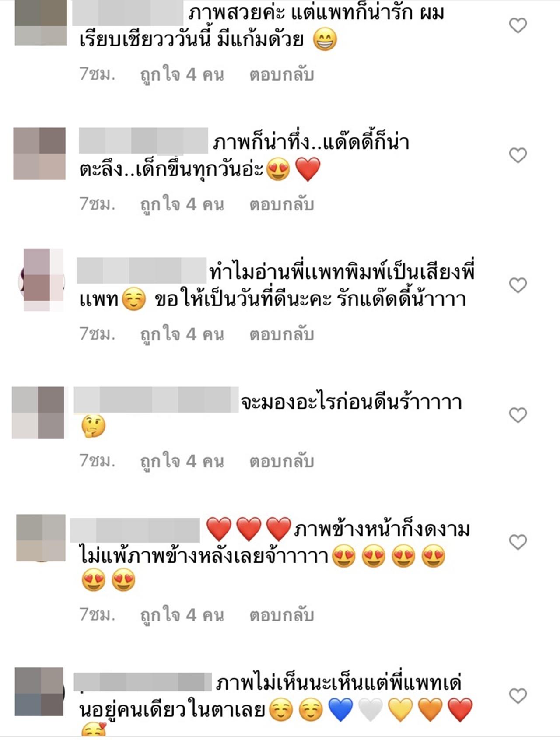Viewport: 560px width, 740px height.
Task: Heart the จะมองอะไรก่อนดีน้าาาาา comment
Action: point(518,415)
